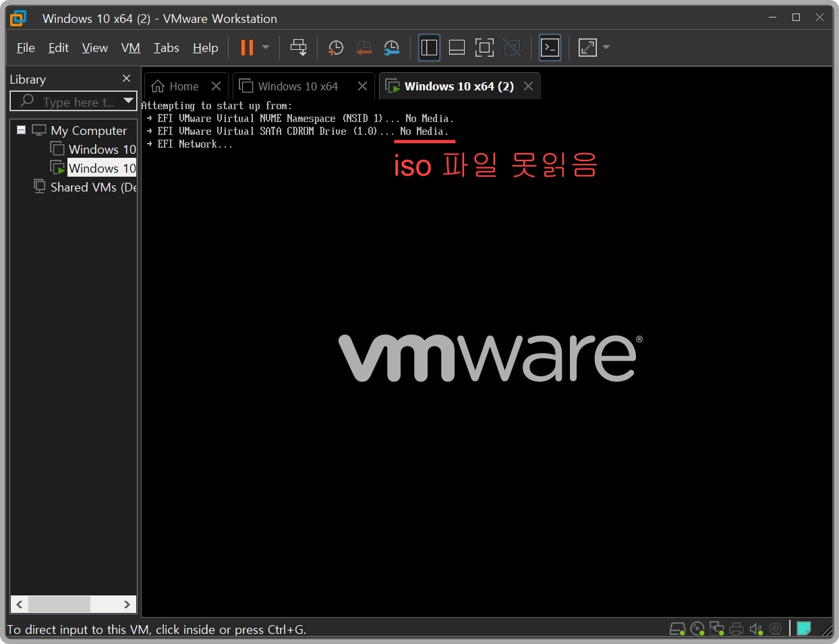Select My Computer in the library

click(x=88, y=130)
